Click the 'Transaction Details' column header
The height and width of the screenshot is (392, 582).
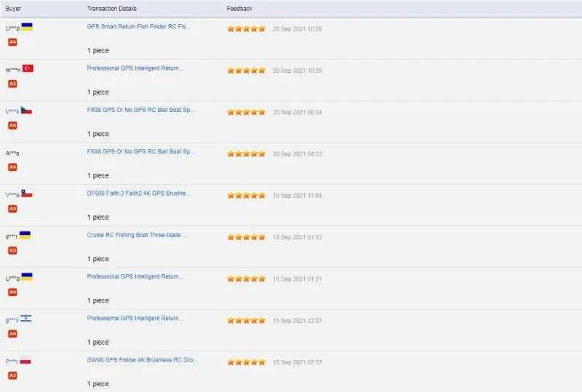pos(112,9)
